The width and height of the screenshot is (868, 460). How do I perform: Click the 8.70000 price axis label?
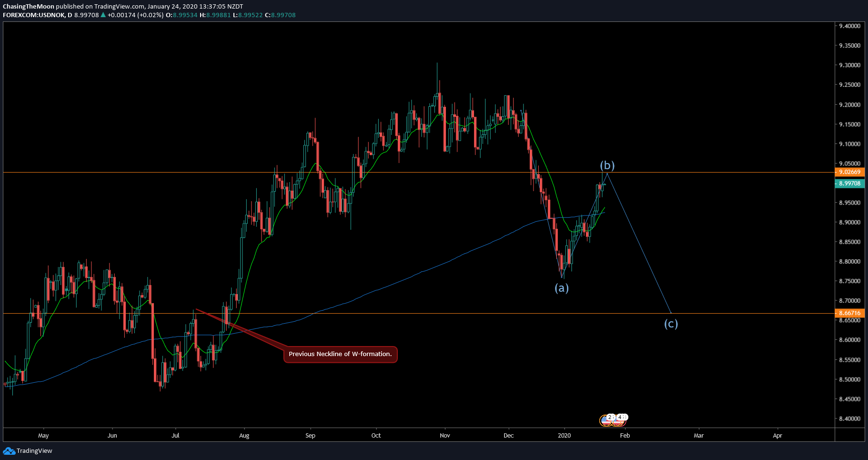pyautogui.click(x=849, y=301)
